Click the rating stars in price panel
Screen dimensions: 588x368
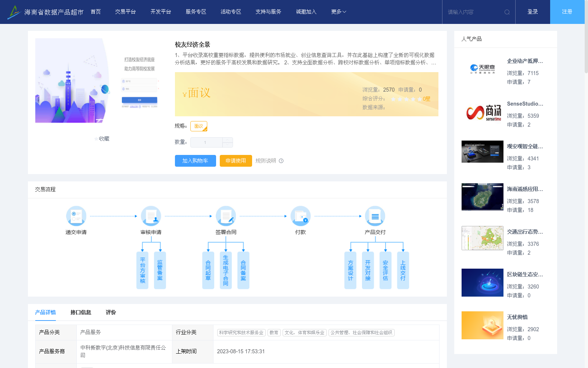pyautogui.click(x=406, y=99)
